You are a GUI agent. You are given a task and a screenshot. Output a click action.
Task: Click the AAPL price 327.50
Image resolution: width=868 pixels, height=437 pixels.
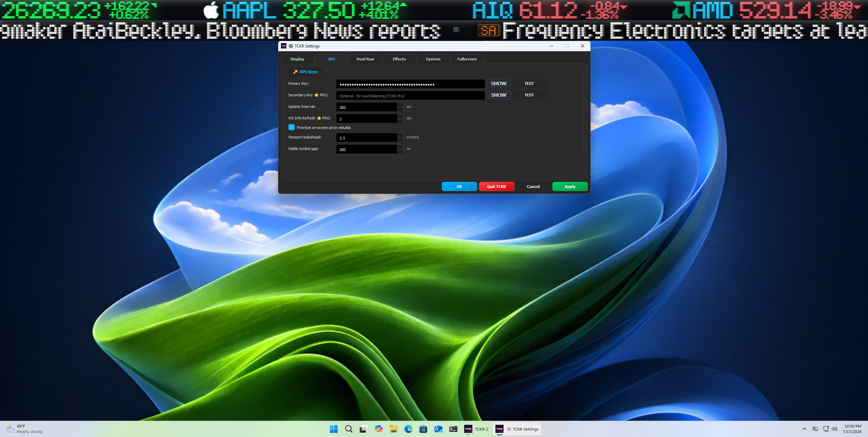coord(319,11)
